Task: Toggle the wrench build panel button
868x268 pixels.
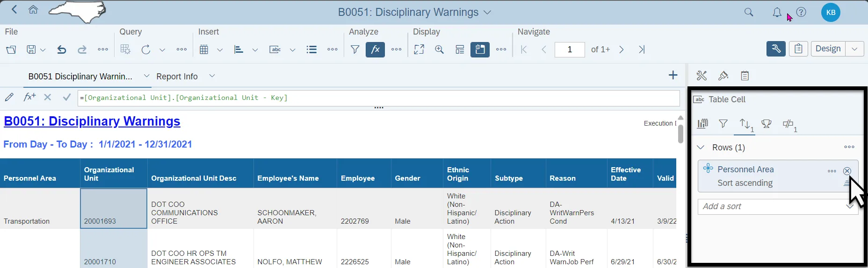Action: click(x=776, y=49)
